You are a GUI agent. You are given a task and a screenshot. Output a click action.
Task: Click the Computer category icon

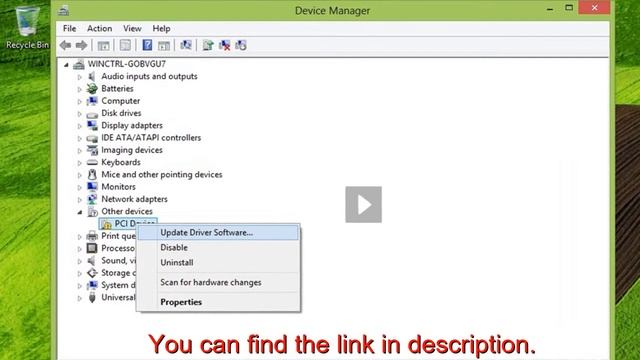tap(92, 101)
